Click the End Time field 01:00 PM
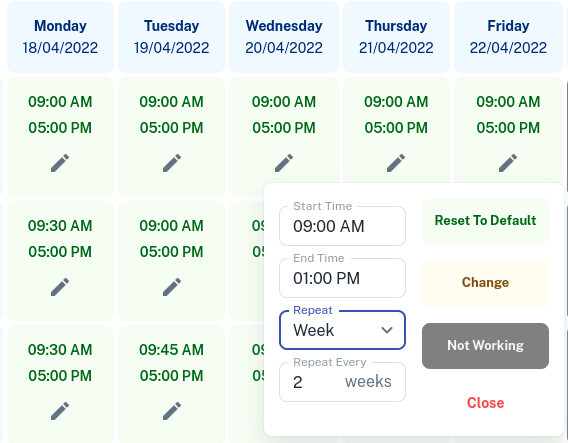Screen dimensions: 568x443 342,278
